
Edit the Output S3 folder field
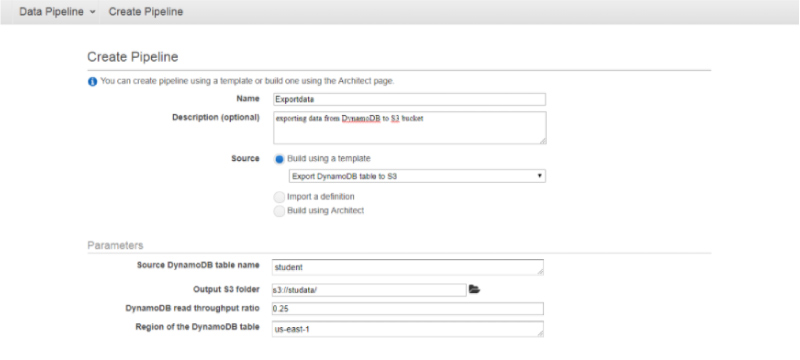[369, 290]
